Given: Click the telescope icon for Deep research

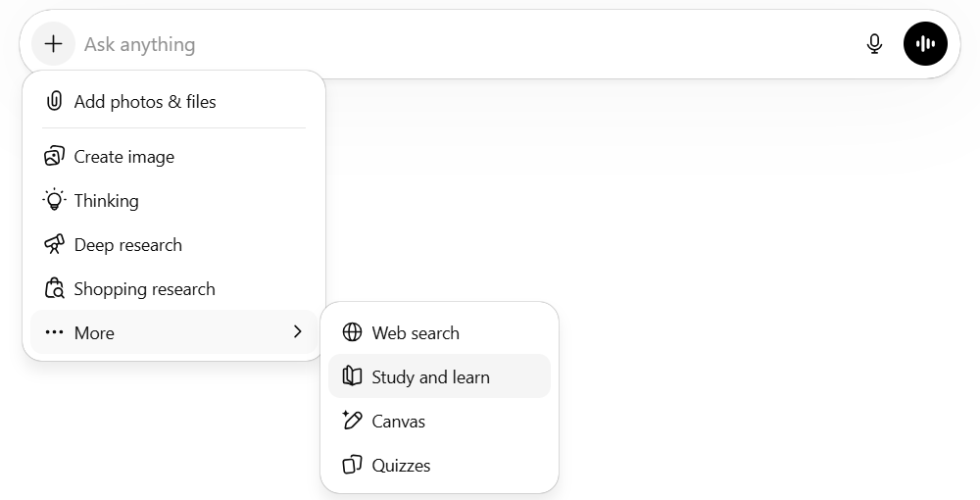Looking at the screenshot, I should pos(55,244).
